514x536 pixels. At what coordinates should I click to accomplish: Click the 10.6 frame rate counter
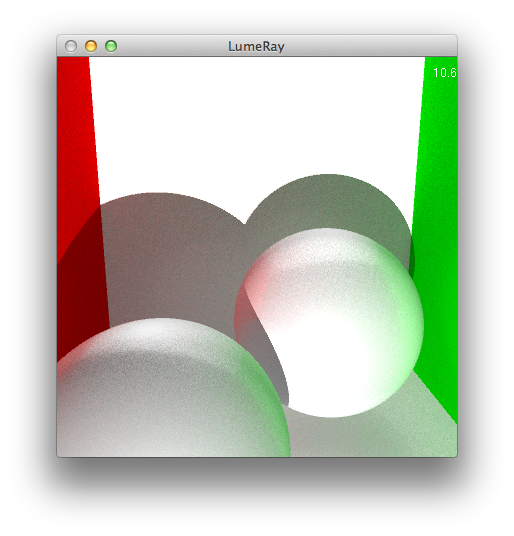[x=445, y=73]
